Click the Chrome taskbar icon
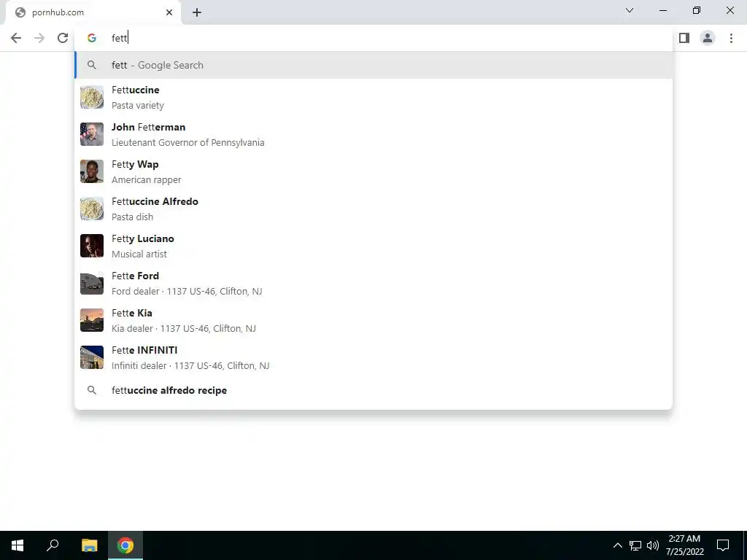Viewport: 747px width, 560px height. click(x=125, y=545)
